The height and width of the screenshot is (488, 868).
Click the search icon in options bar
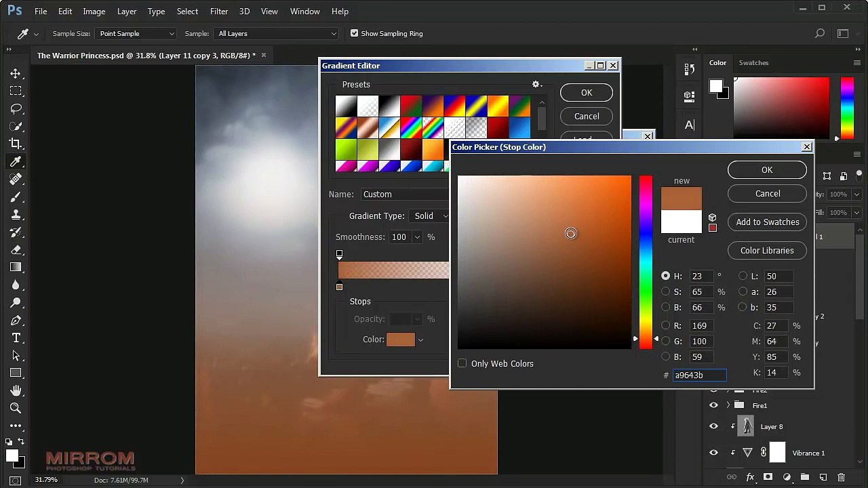point(820,33)
